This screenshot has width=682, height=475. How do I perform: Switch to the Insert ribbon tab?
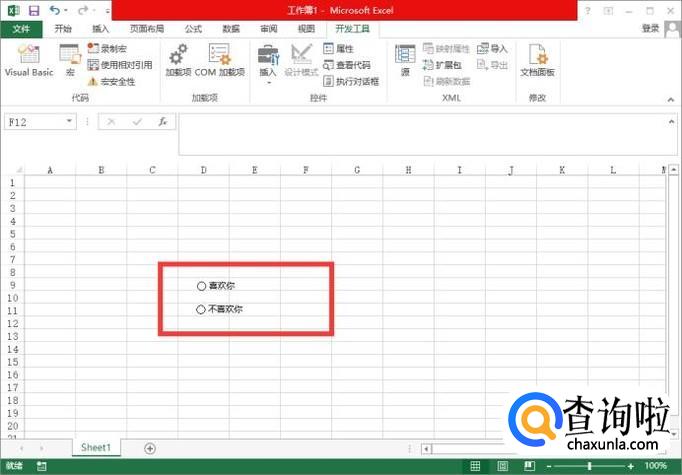pyautogui.click(x=100, y=29)
